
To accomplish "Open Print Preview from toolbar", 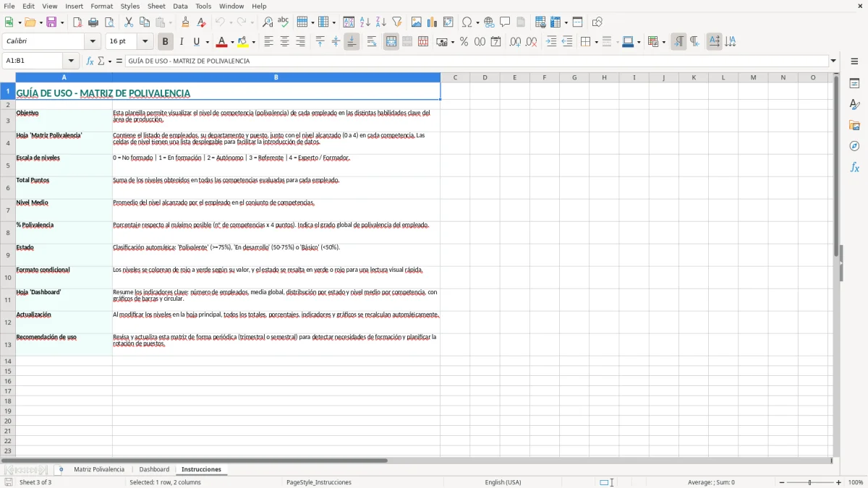I will [109, 22].
